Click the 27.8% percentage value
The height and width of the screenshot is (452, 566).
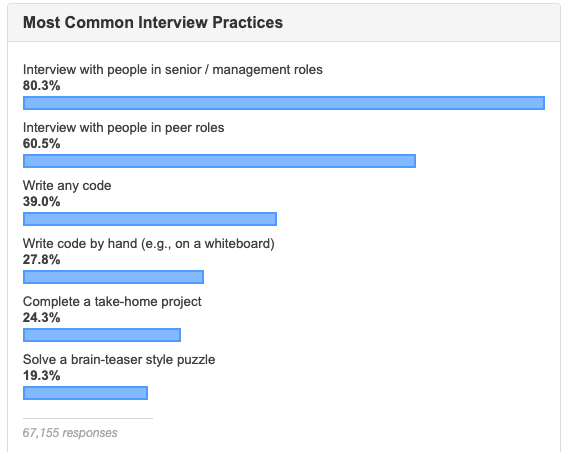coord(42,260)
